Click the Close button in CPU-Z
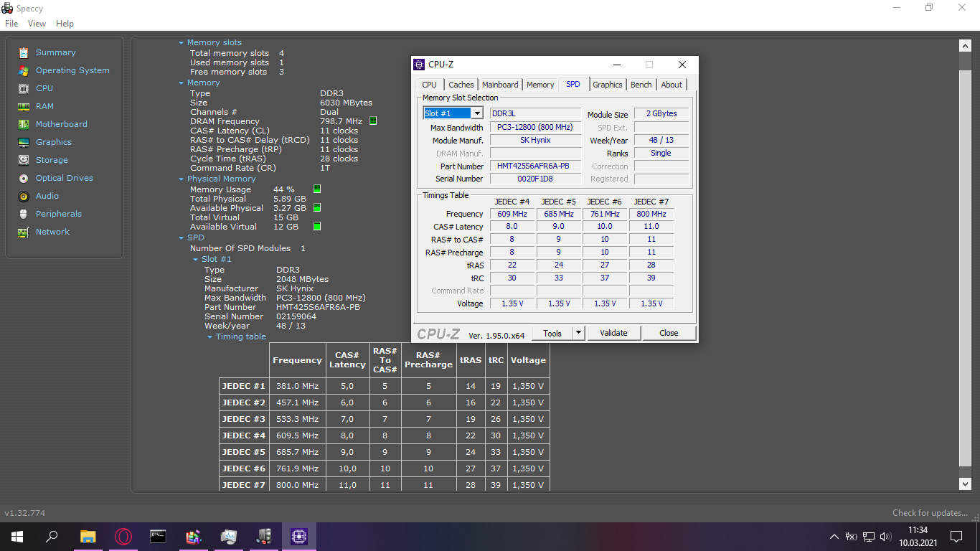This screenshot has height=551, width=980. 669,333
